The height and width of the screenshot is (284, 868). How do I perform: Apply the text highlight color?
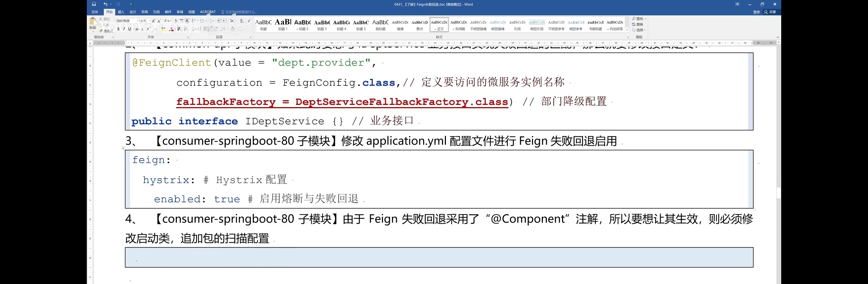coord(163,29)
